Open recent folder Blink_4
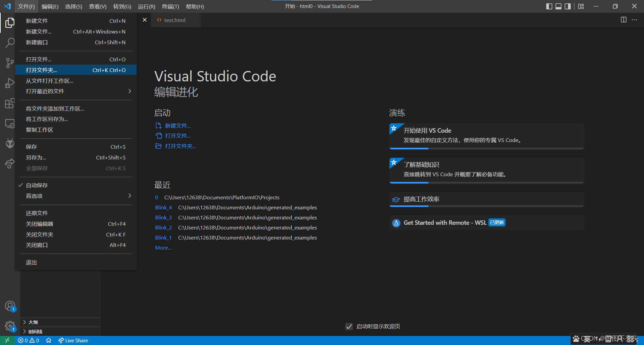The width and height of the screenshot is (644, 345). pos(163,207)
